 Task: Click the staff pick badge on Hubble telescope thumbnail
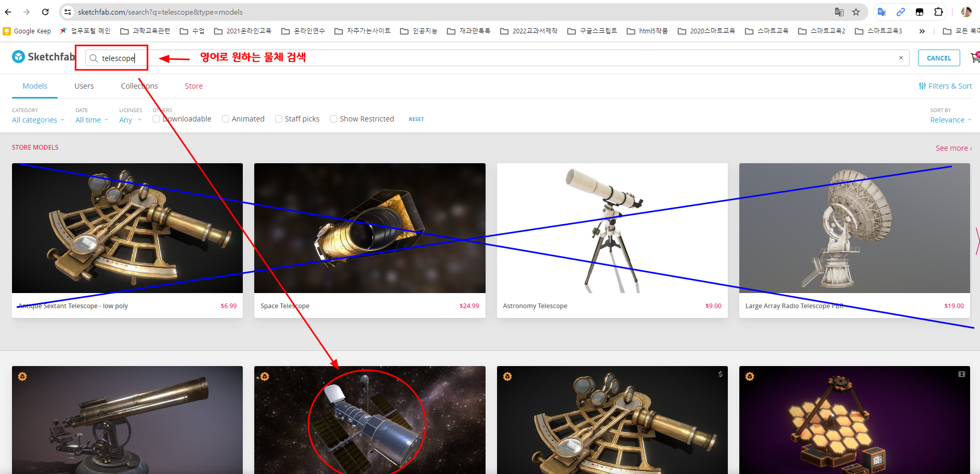click(265, 376)
